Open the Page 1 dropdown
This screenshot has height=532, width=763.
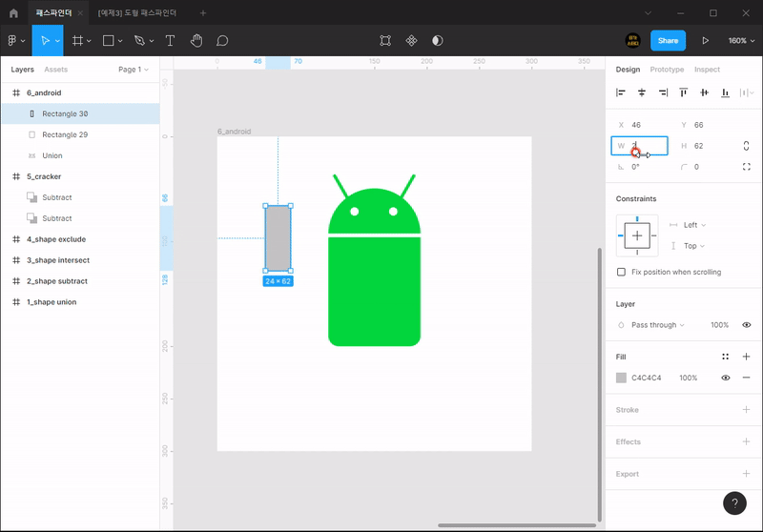coord(134,70)
